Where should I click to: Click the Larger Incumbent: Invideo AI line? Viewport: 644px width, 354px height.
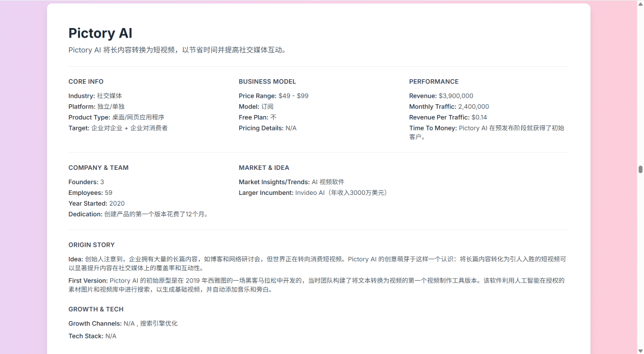pos(314,192)
